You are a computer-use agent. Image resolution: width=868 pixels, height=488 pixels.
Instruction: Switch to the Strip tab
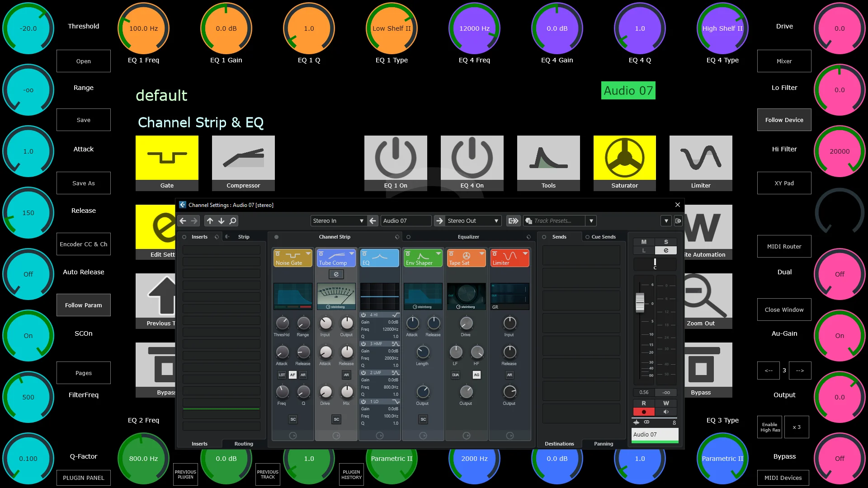click(244, 237)
